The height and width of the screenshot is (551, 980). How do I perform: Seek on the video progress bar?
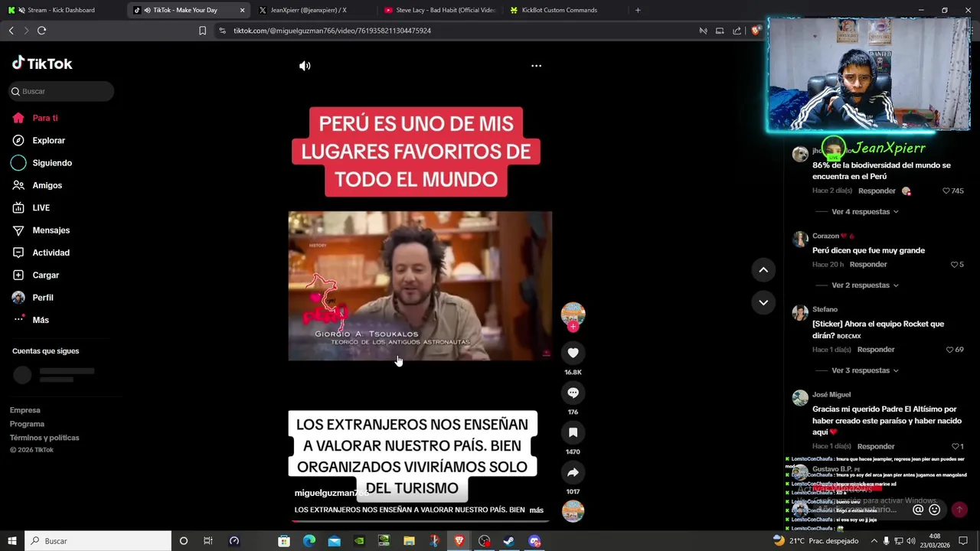pos(420,520)
